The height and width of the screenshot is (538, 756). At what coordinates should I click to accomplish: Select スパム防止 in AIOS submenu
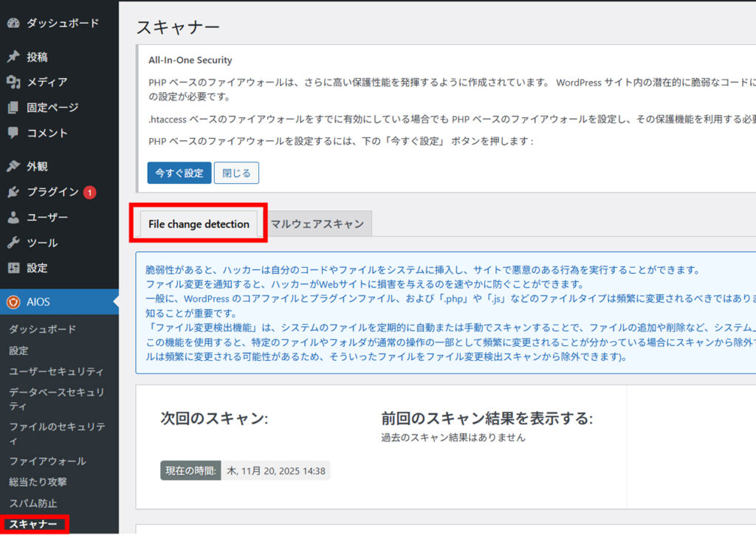(32, 503)
